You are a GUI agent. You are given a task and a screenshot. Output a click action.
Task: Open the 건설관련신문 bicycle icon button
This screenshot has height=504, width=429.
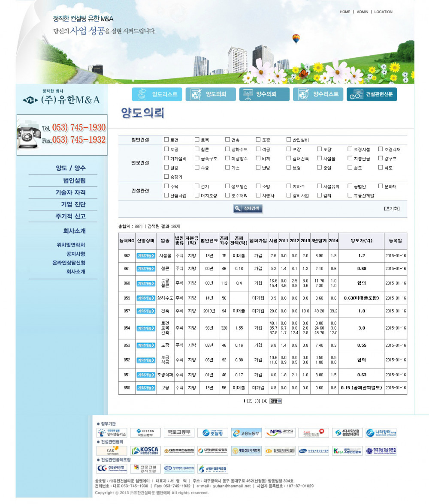pyautogui.click(x=372, y=94)
